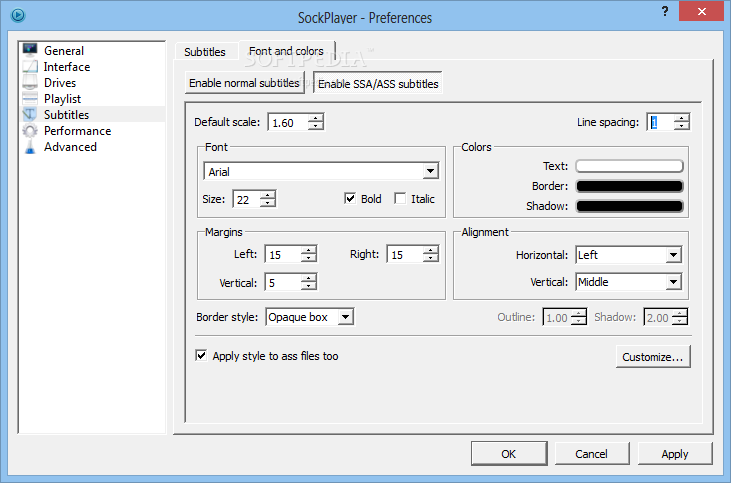The image size is (731, 483).
Task: Switch to the Font and colors tab
Action: coord(286,51)
